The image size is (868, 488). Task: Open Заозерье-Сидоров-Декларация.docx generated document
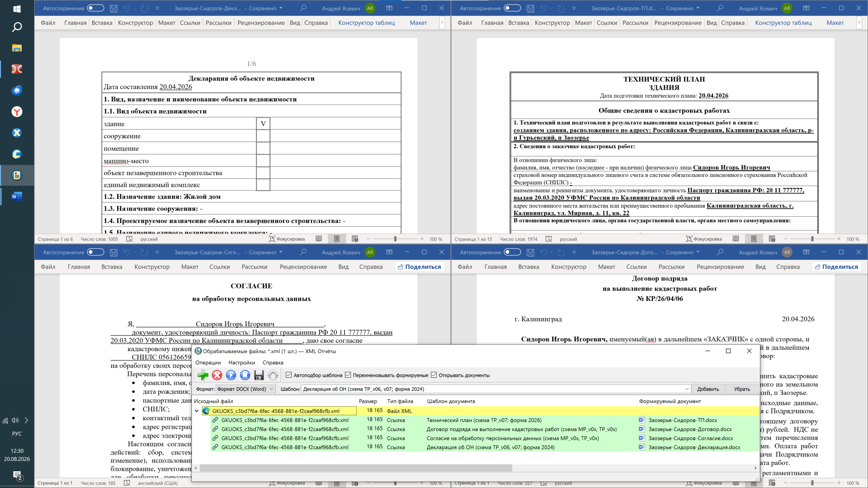694,447
